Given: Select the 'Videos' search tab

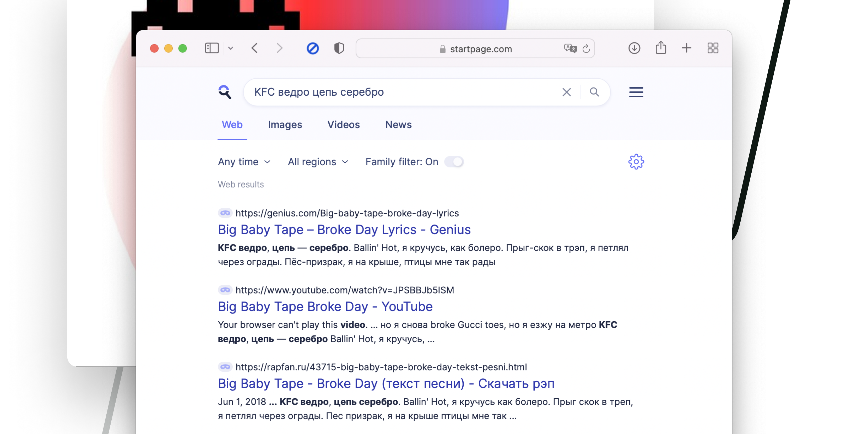Looking at the screenshot, I should (343, 124).
